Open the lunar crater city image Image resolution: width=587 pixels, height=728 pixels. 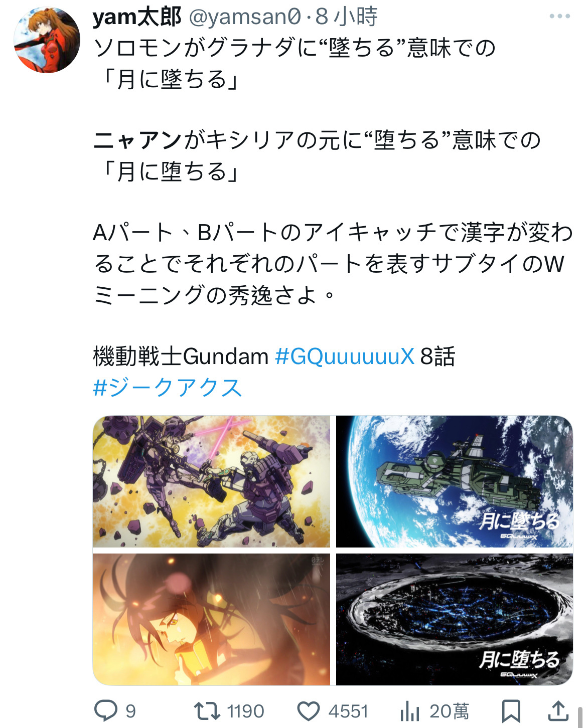point(455,619)
